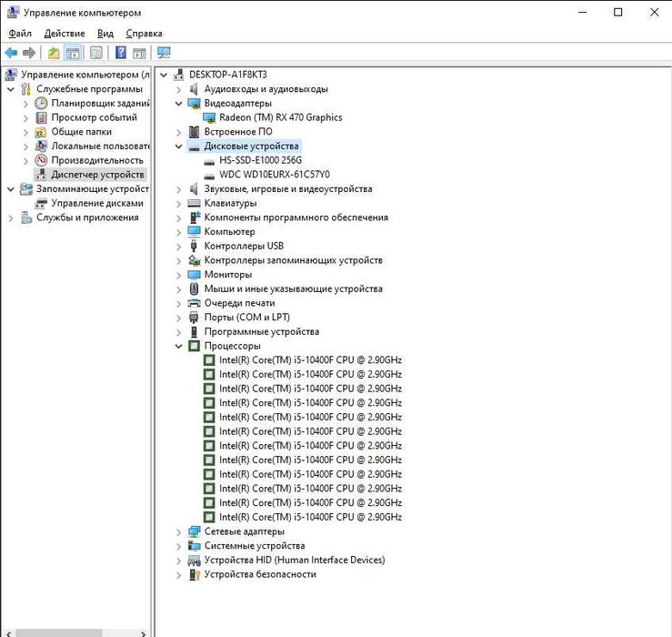This screenshot has width=672, height=637.
Task: Collapse Служебные программы in left tree
Action: 11,89
